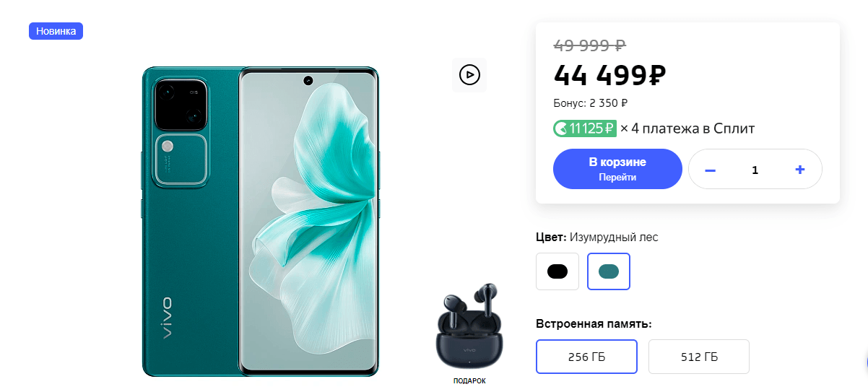Click the Встроенная память heading

[594, 323]
